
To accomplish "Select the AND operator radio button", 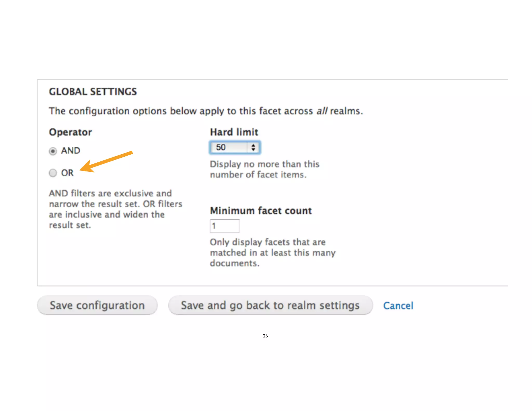I will coord(53,151).
